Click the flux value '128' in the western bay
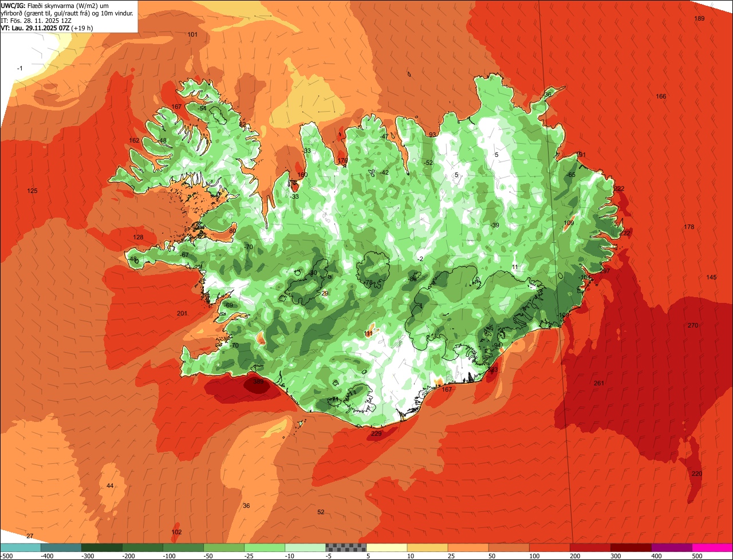The width and height of the screenshot is (733, 560). (138, 237)
